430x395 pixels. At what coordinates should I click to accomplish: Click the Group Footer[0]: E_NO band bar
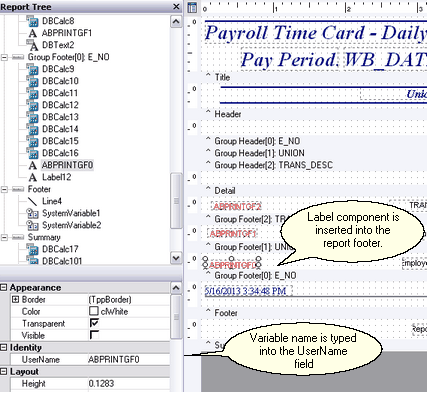(314, 276)
